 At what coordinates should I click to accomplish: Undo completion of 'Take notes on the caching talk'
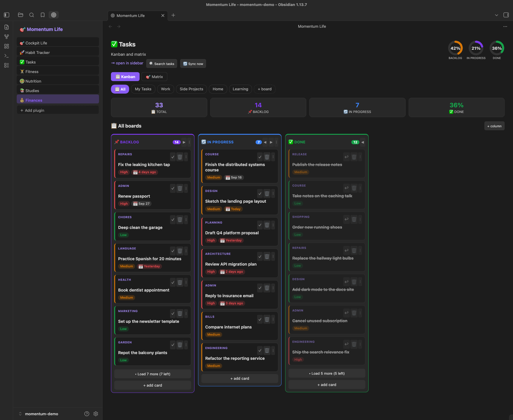point(347,188)
